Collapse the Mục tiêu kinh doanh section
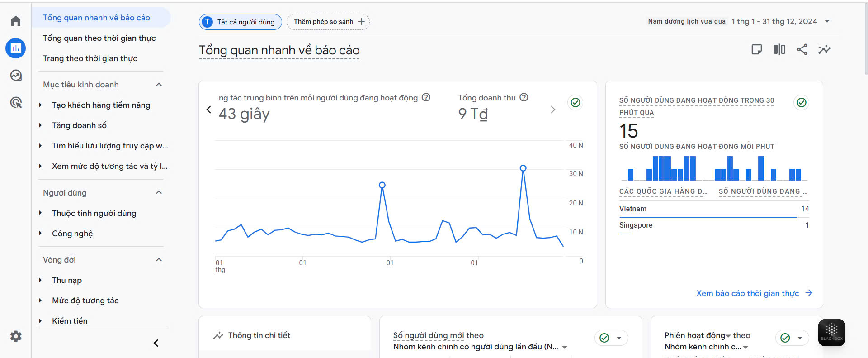The height and width of the screenshot is (358, 868). [159, 85]
